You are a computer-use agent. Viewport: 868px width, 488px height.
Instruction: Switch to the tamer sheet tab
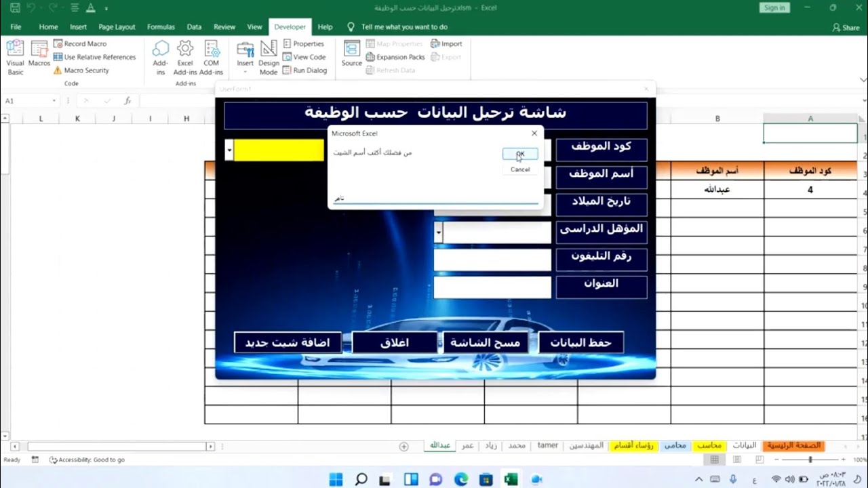(547, 445)
